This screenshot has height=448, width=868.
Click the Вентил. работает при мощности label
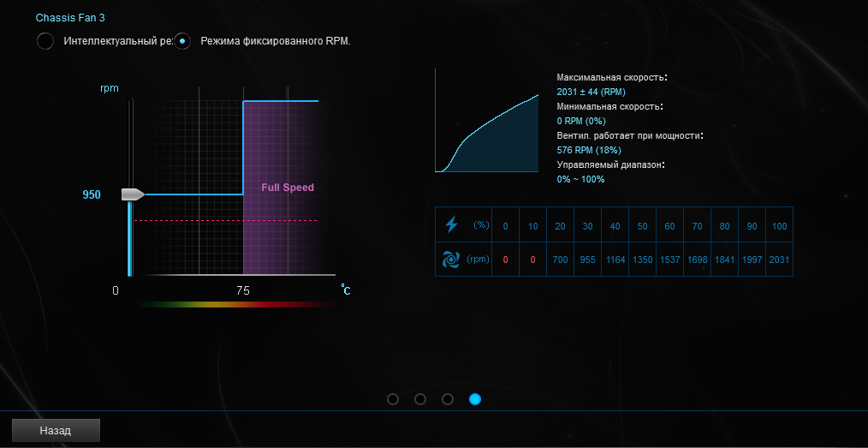(x=630, y=135)
